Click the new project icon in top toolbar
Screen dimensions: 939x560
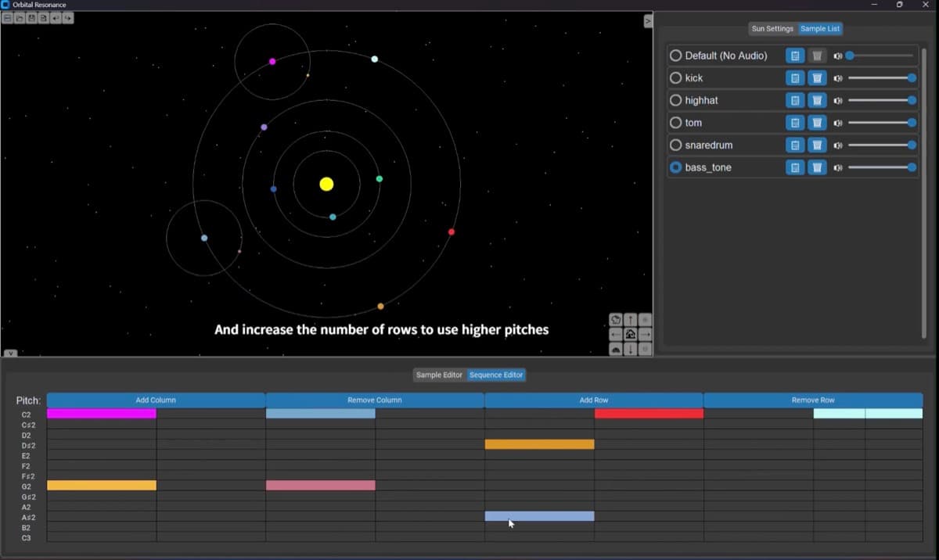tap(8, 18)
